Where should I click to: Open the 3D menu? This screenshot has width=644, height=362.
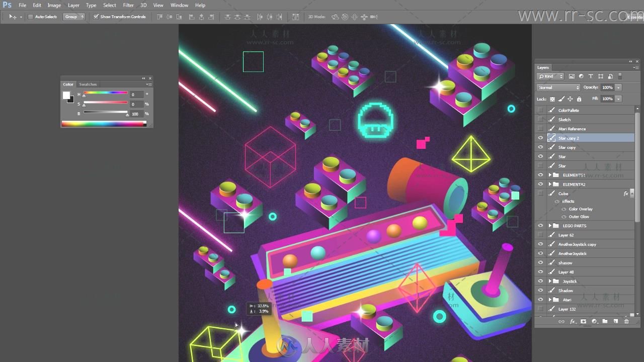tap(143, 5)
